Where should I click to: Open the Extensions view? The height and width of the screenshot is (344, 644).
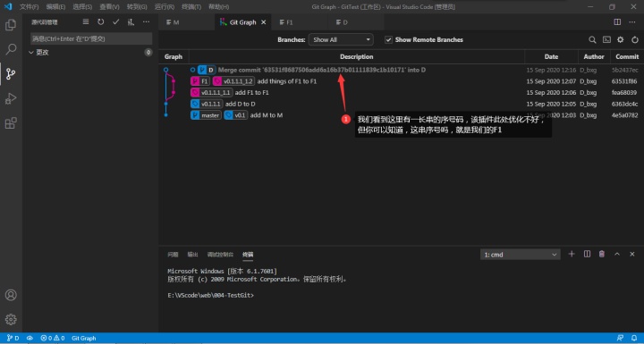[11, 123]
